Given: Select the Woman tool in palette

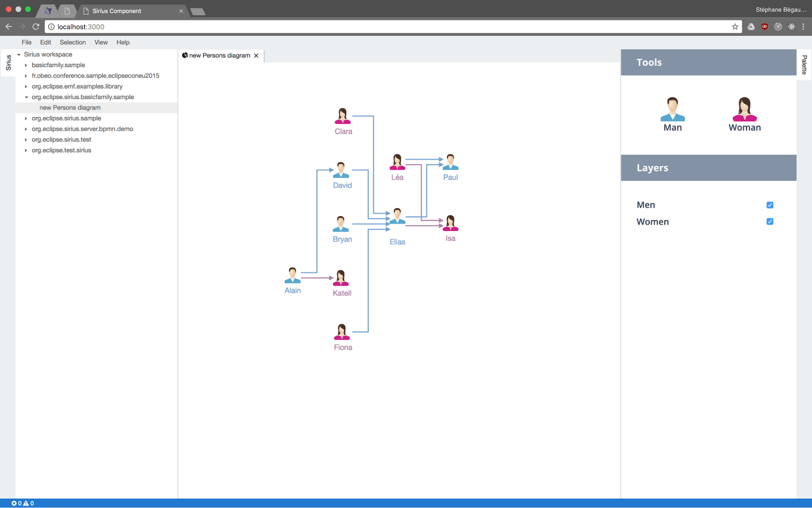Looking at the screenshot, I should (x=744, y=109).
